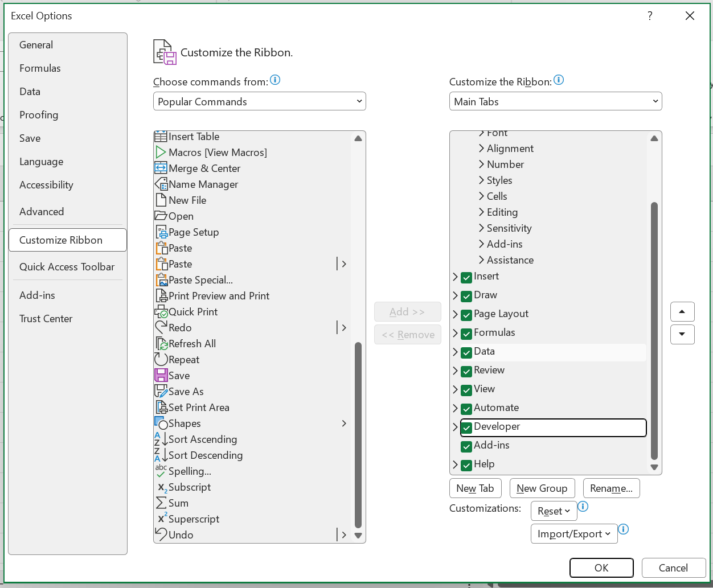Switch to the General options category
This screenshot has width=713, height=588.
tap(68, 45)
